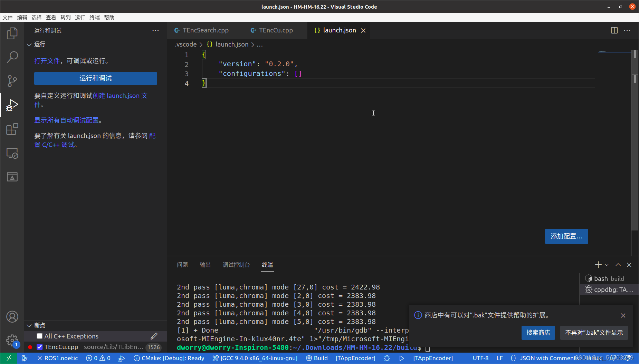The width and height of the screenshot is (639, 364).
Task: Open errors and warnings status indicator
Action: click(x=98, y=358)
